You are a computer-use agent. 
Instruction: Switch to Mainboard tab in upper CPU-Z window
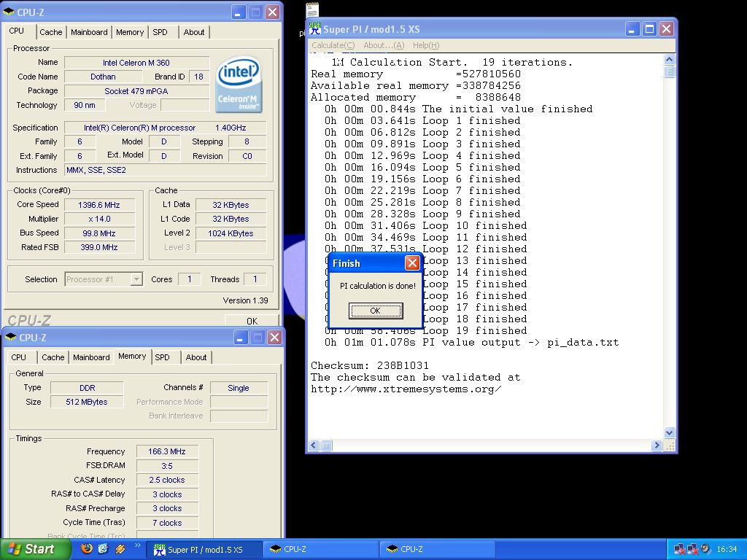[89, 32]
